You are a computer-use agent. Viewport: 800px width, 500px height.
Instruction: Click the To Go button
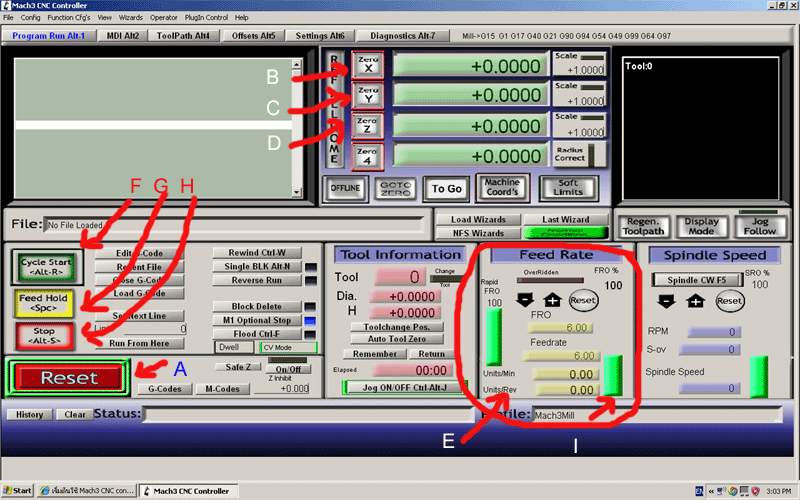coord(446,189)
